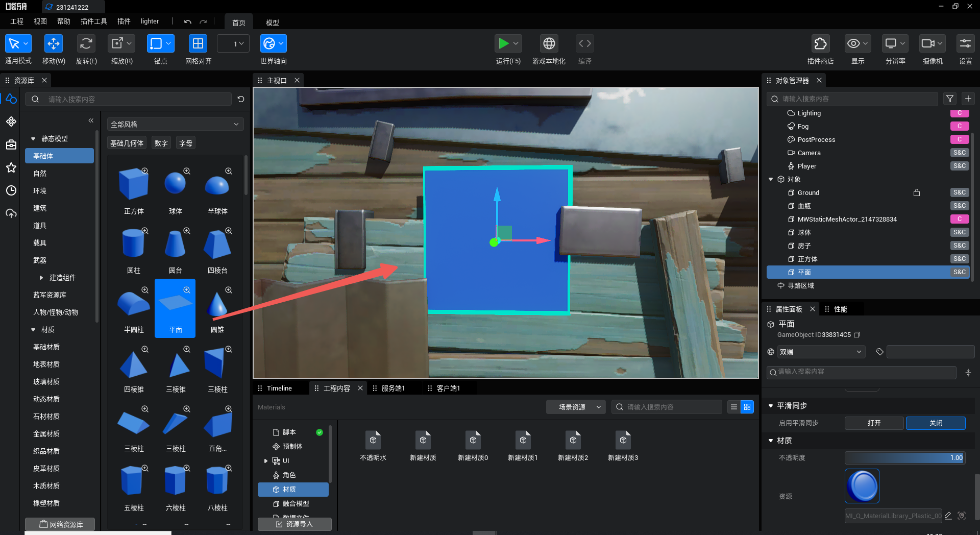Switch to the 模型 tab
Image resolution: width=980 pixels, height=535 pixels.
coord(273,22)
